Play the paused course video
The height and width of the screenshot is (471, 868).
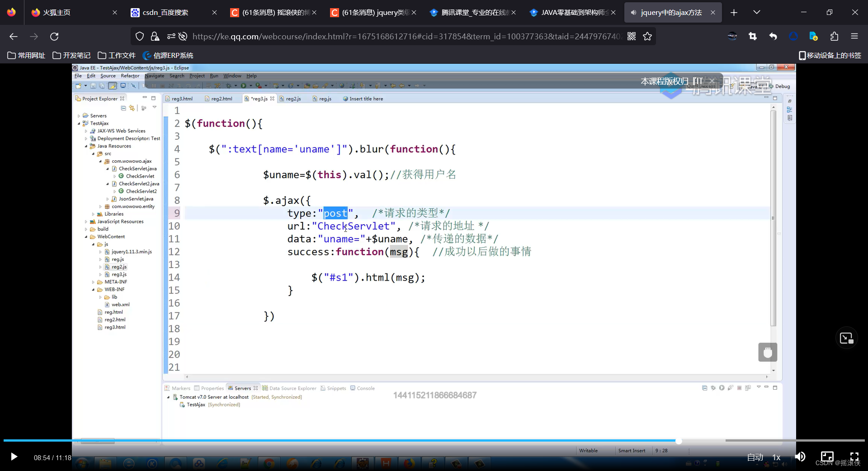tap(14, 457)
